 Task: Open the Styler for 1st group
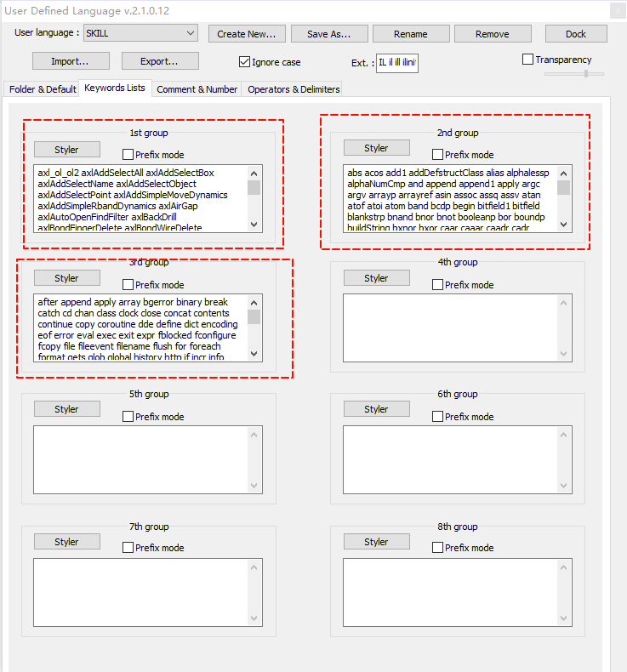pos(66,150)
